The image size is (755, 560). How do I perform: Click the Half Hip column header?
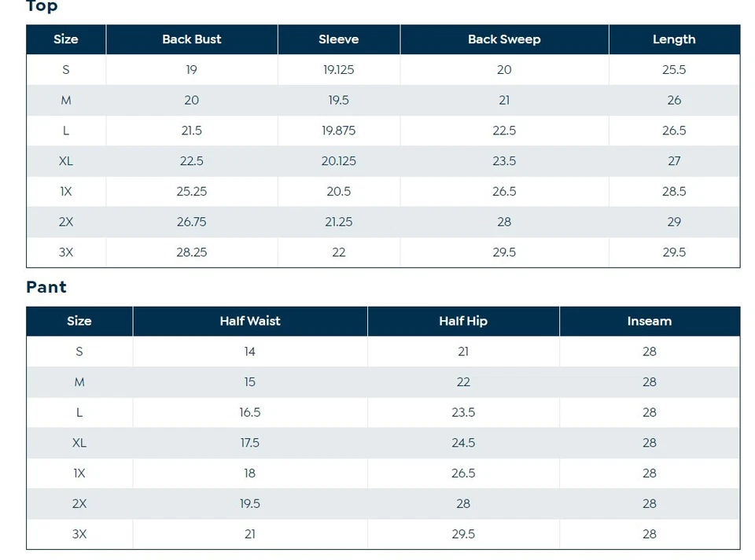tap(463, 321)
